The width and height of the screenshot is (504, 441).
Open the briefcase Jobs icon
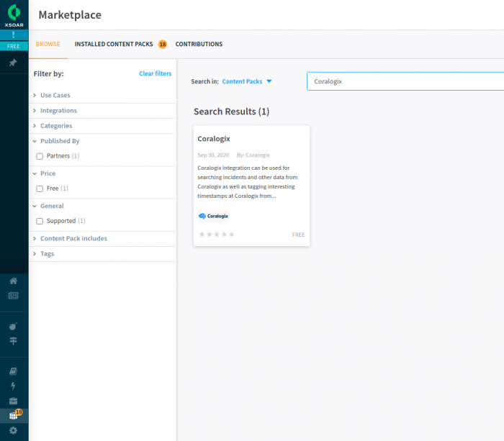13,401
